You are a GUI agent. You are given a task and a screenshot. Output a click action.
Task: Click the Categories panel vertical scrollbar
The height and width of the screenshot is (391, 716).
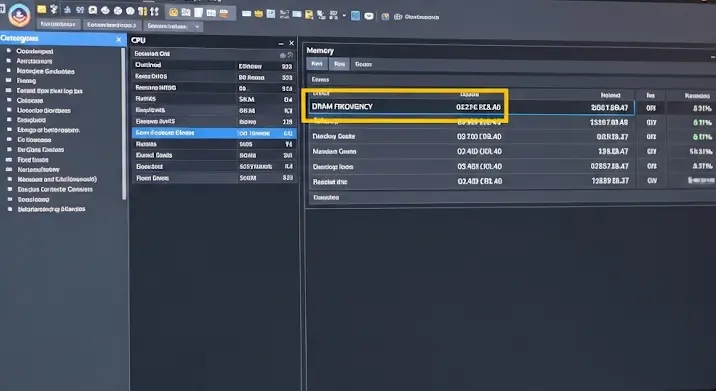tap(123, 123)
